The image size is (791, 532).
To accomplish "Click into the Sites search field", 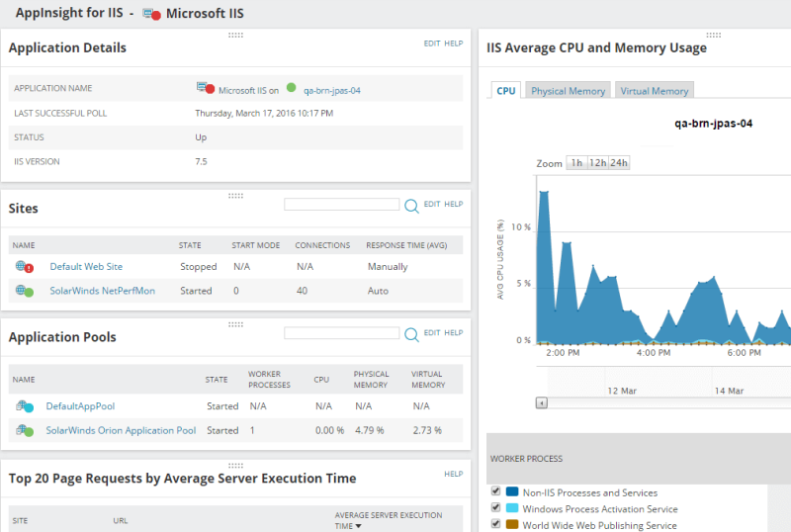I will point(341,204).
